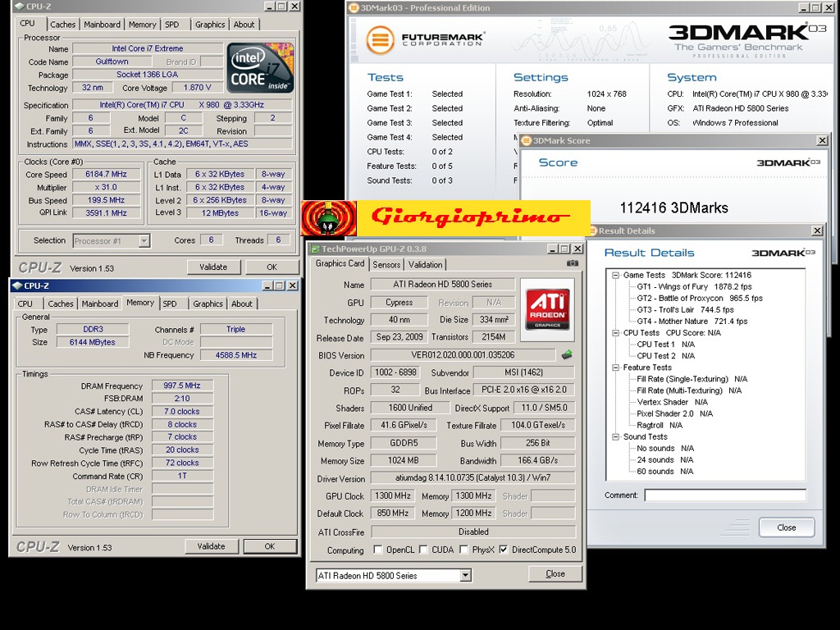Click the Core Speed value 6184.7 MHz
This screenshot has height=630, width=840.
coord(106,174)
